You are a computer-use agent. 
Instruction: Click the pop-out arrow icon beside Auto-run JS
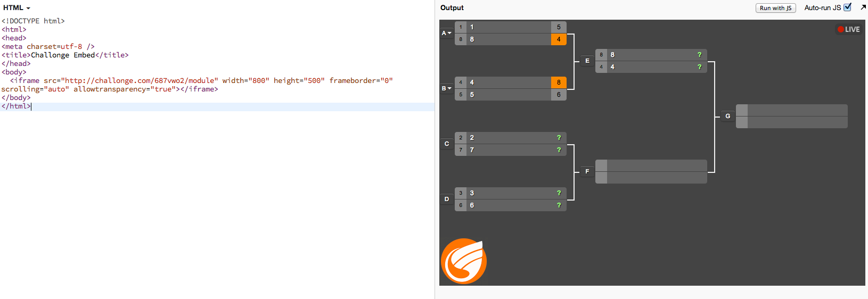pyautogui.click(x=863, y=7)
